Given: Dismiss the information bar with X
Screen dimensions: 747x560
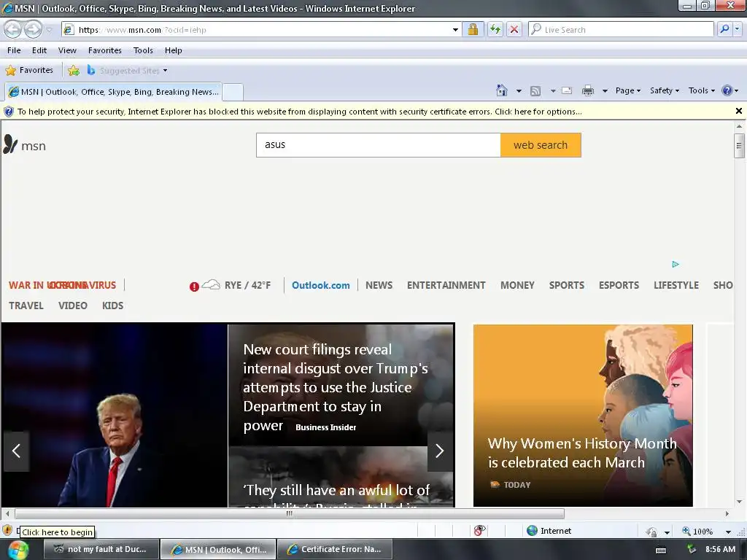Looking at the screenshot, I should 739,111.
